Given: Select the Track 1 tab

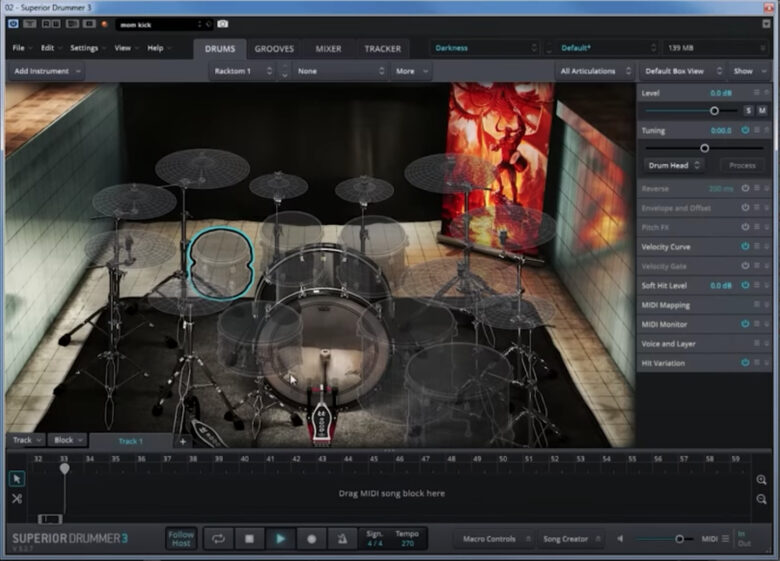Looking at the screenshot, I should click(130, 441).
